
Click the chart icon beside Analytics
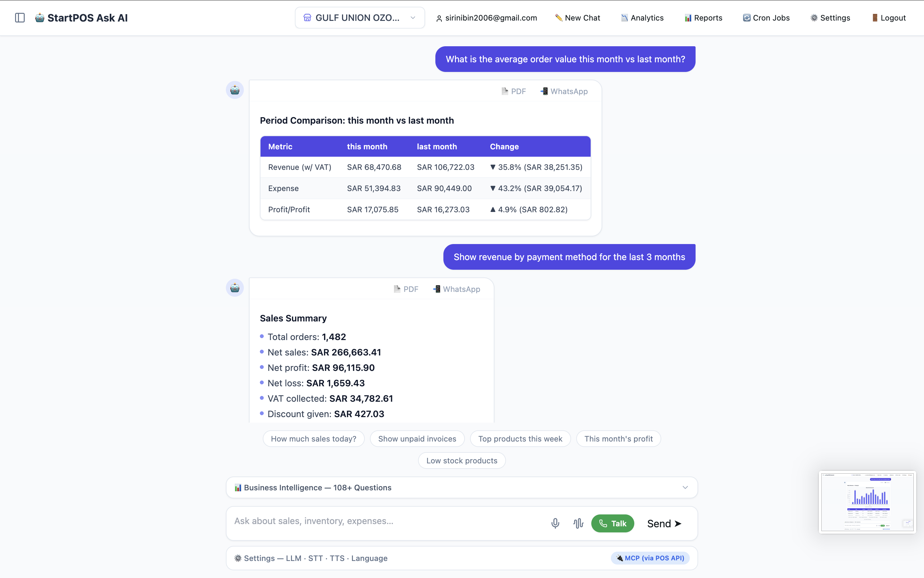(624, 18)
